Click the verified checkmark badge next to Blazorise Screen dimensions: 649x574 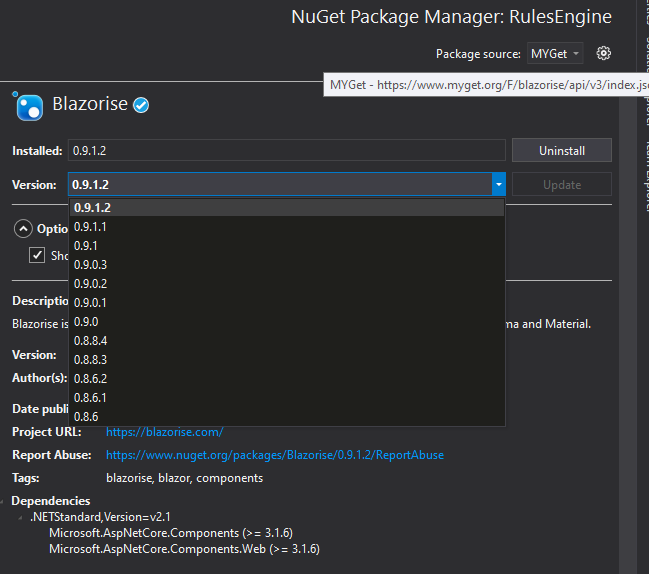coord(141,105)
